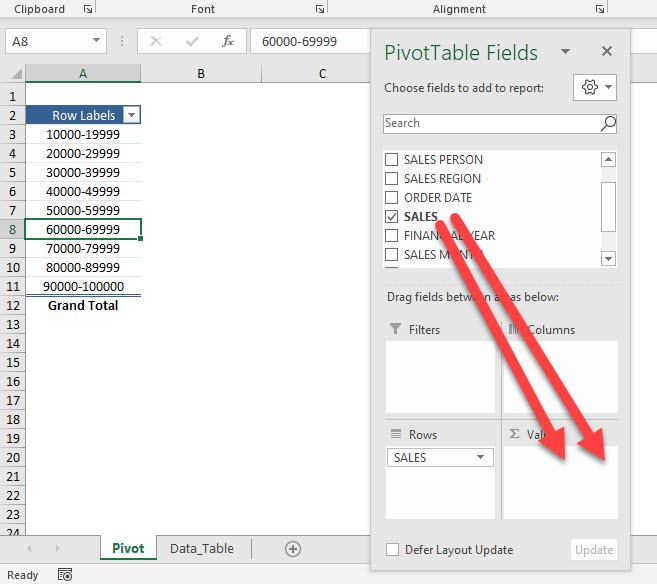
Task: Click the Select All corner triangle
Action: click(x=16, y=74)
